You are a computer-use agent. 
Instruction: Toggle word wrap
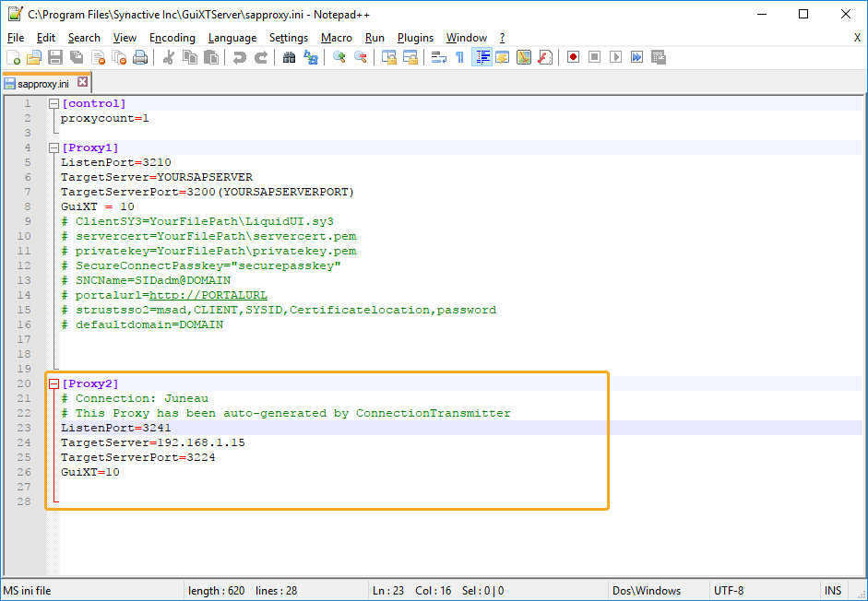tap(439, 57)
